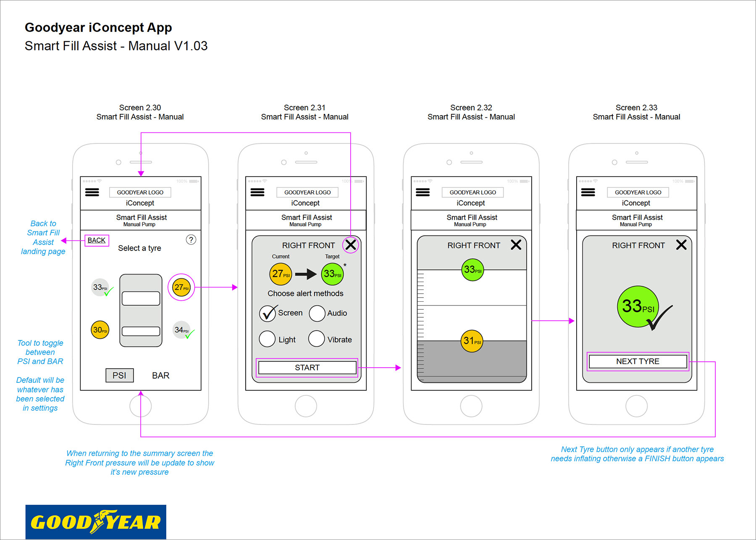Click GOODYEAR LOGO placeholder on Screen 2.30
This screenshot has width=756, height=540.
140,192
